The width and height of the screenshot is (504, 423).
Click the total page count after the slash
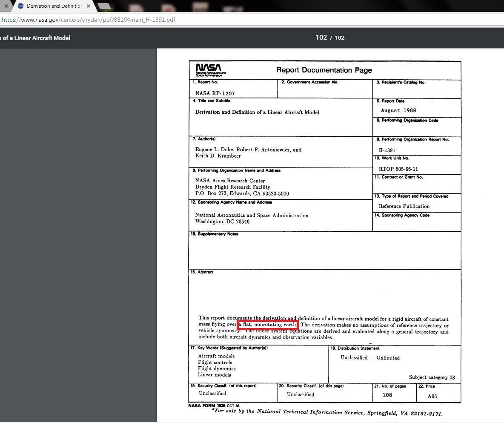[339, 37]
